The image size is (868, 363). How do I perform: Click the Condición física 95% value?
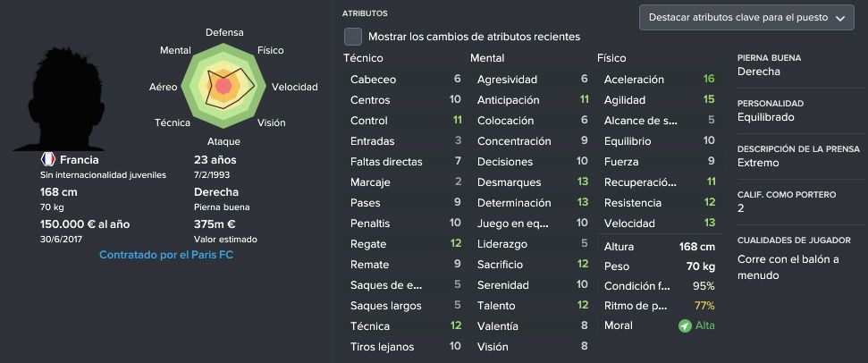(x=704, y=287)
